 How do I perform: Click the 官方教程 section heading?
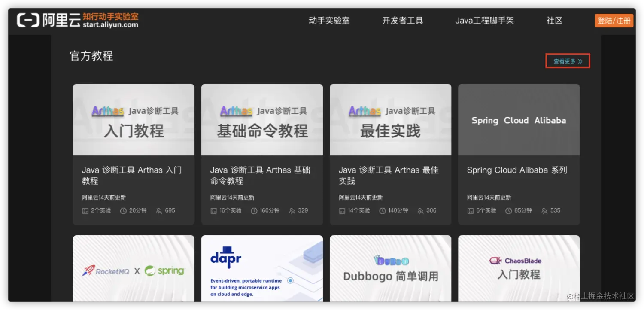(91, 56)
